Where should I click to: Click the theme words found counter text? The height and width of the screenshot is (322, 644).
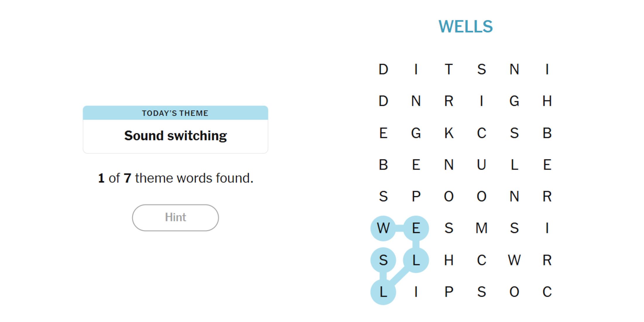click(x=175, y=178)
